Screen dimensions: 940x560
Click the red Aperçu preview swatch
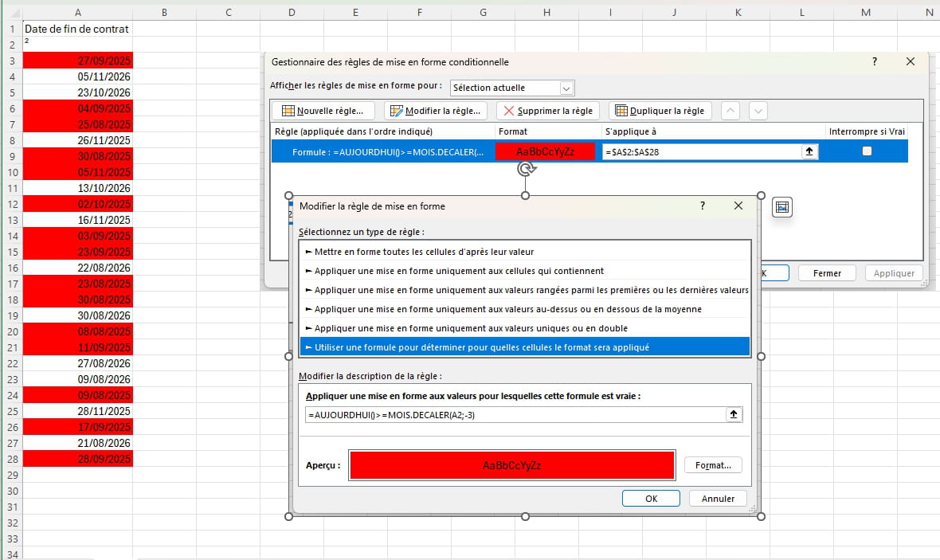click(x=512, y=465)
